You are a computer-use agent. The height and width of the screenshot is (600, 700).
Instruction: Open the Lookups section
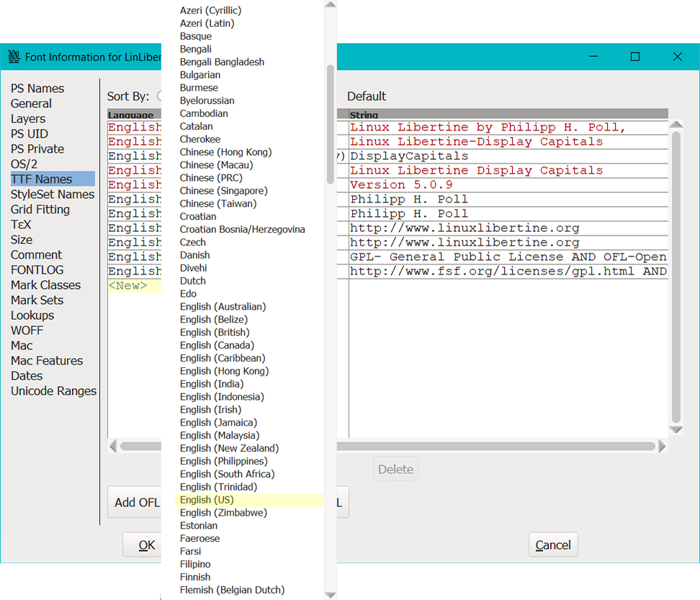(32, 315)
